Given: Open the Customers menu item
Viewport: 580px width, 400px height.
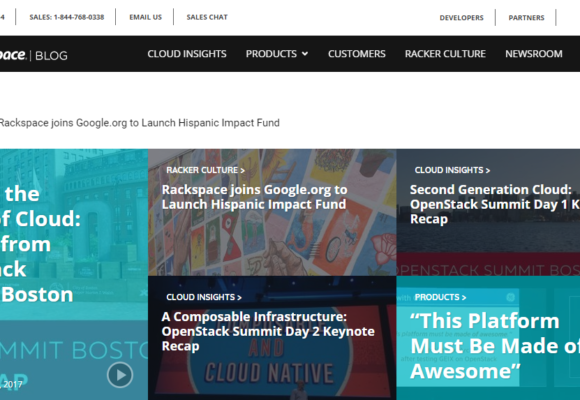Looking at the screenshot, I should (x=357, y=54).
